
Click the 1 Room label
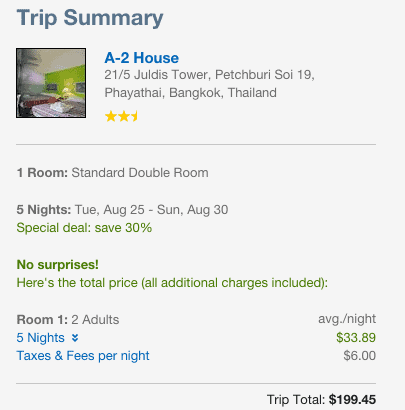(x=42, y=173)
